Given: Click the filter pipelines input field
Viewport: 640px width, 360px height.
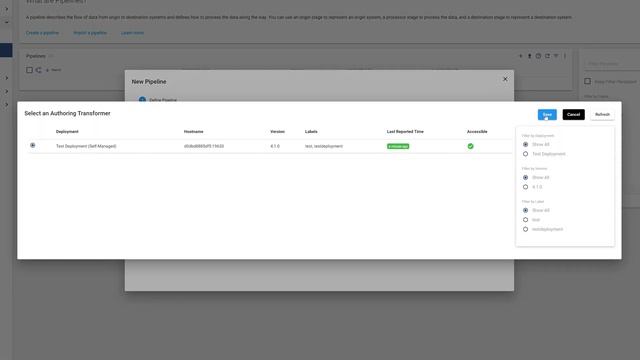Looking at the screenshot, I should click(x=612, y=64).
